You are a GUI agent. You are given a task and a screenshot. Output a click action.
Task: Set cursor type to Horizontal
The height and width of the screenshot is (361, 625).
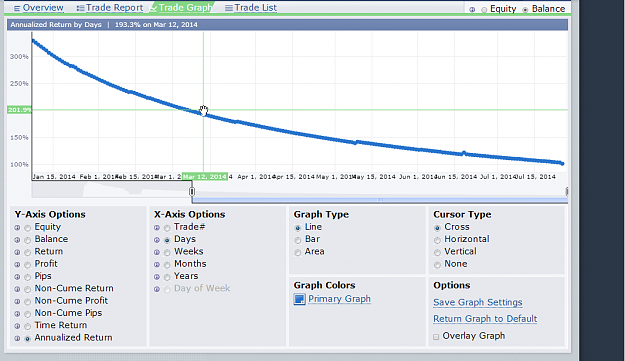click(x=437, y=240)
